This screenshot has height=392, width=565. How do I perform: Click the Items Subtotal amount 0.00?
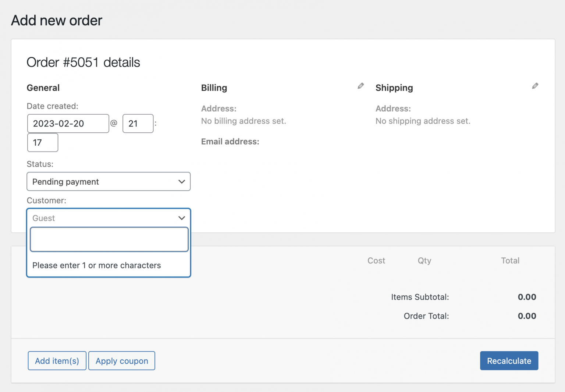(527, 297)
